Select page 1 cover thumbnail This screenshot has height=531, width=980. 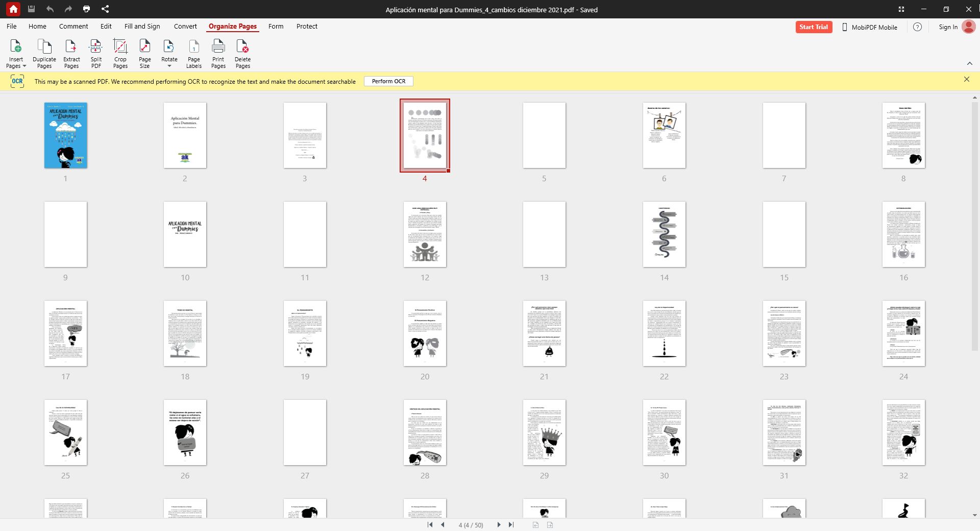click(x=65, y=135)
